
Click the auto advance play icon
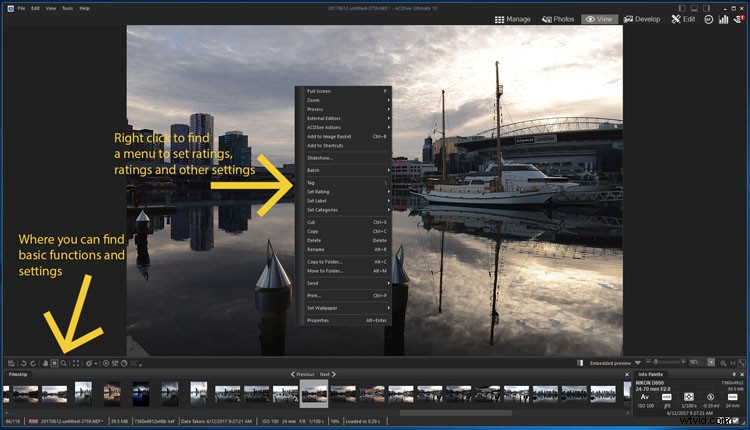click(x=106, y=364)
